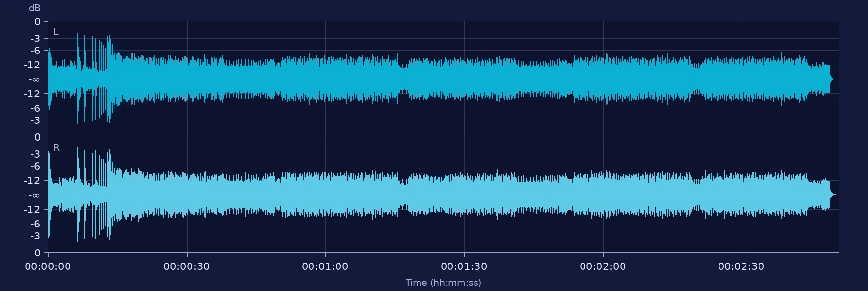The width and height of the screenshot is (868, 291).
Task: Click the 00:01:30 time marker
Action: pyautogui.click(x=464, y=266)
